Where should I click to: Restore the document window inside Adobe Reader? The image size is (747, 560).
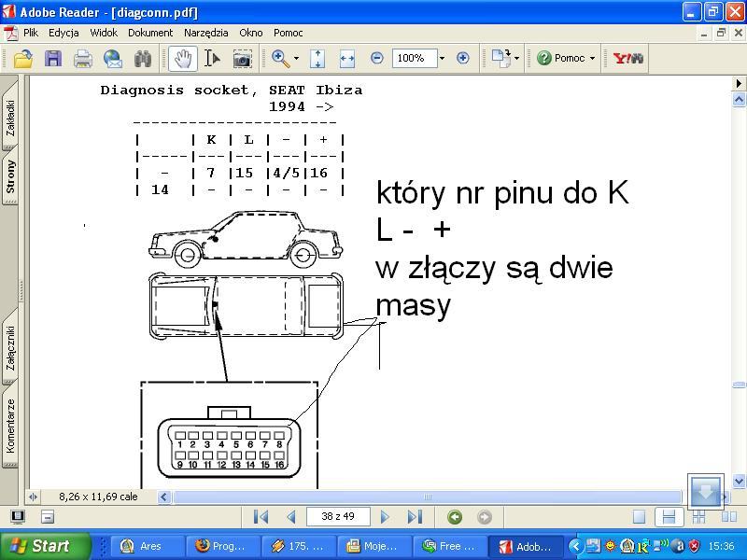[721, 33]
